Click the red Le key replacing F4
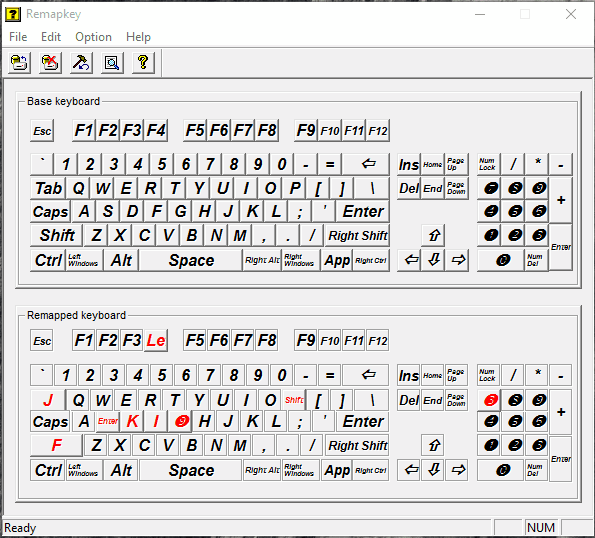The image size is (595, 538). [x=156, y=340]
